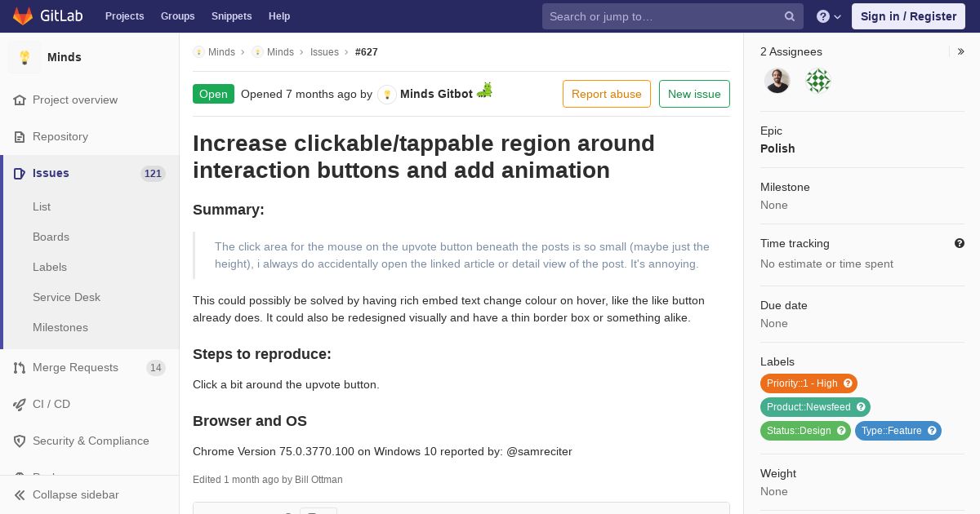The image size is (980, 514).
Task: Click the Time tracking help icon
Action: click(x=960, y=243)
